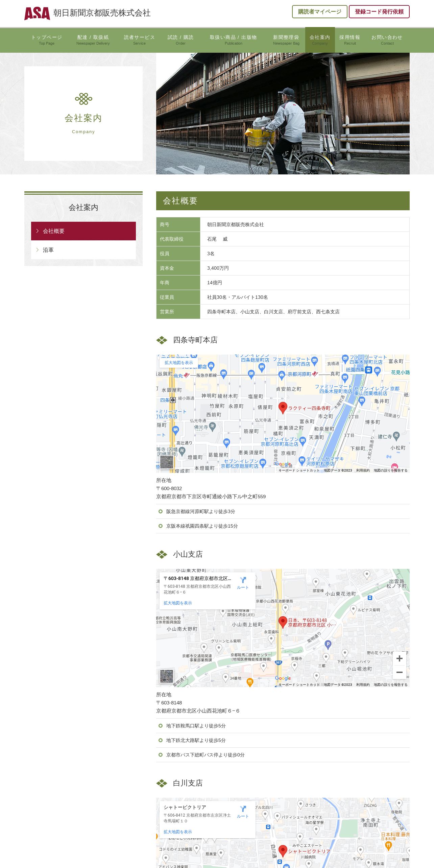The width and height of the screenshot is (434, 868).
Task: Click 京都小山西花池郵便局 marker
Action: pos(285,608)
